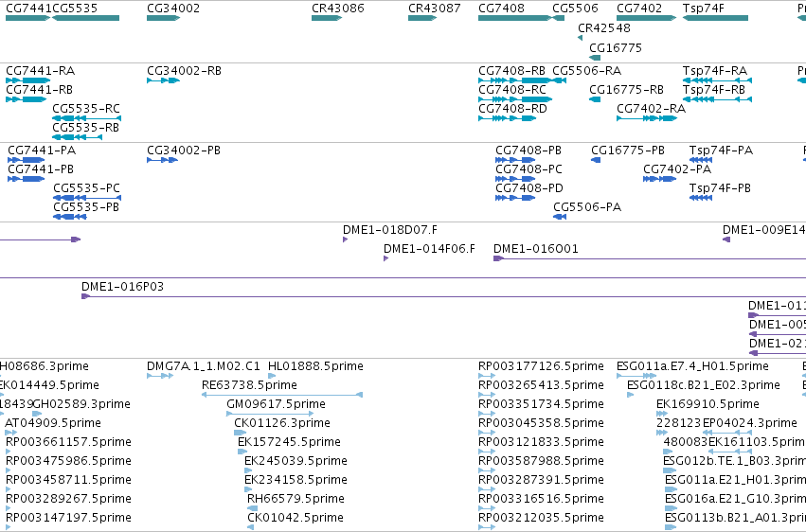Click the RP003661157.5prime EST
The height and width of the screenshot is (532, 806).
pos(8,452)
